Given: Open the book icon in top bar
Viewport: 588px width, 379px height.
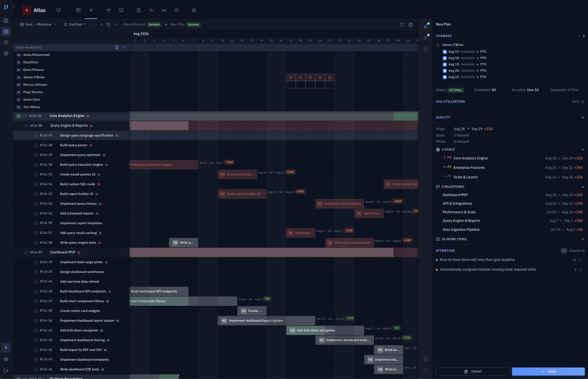Looking at the screenshot, I should tap(121, 10).
